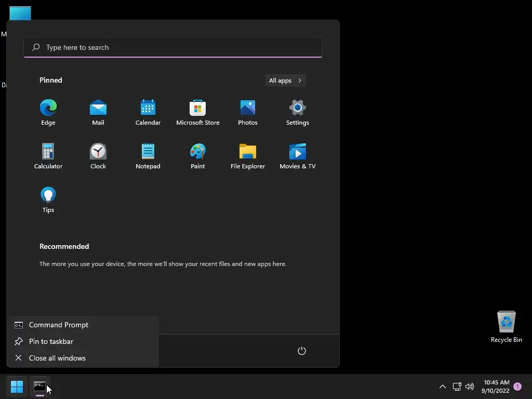Launch the Mail app
Viewport: 532px width, 399px height.
[98, 113]
